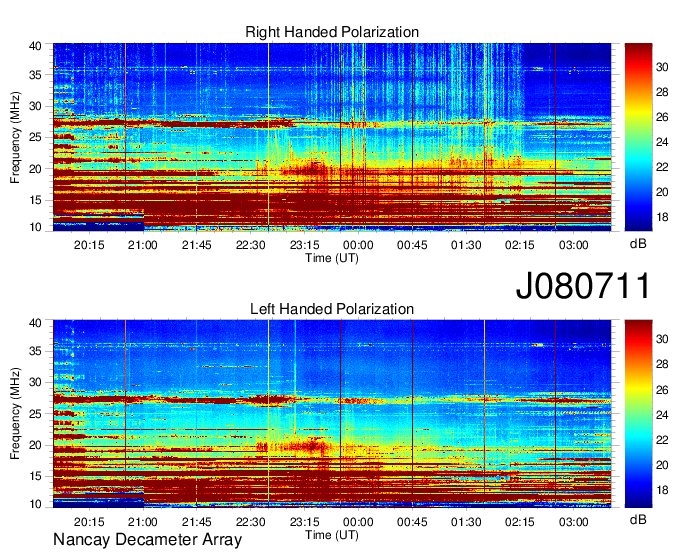Click the "24" dB tick on Right Handed colorbar
680x552 pixels.
(x=662, y=142)
